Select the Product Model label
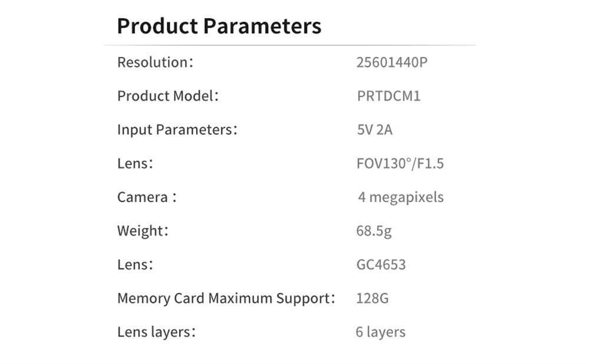 click(168, 96)
